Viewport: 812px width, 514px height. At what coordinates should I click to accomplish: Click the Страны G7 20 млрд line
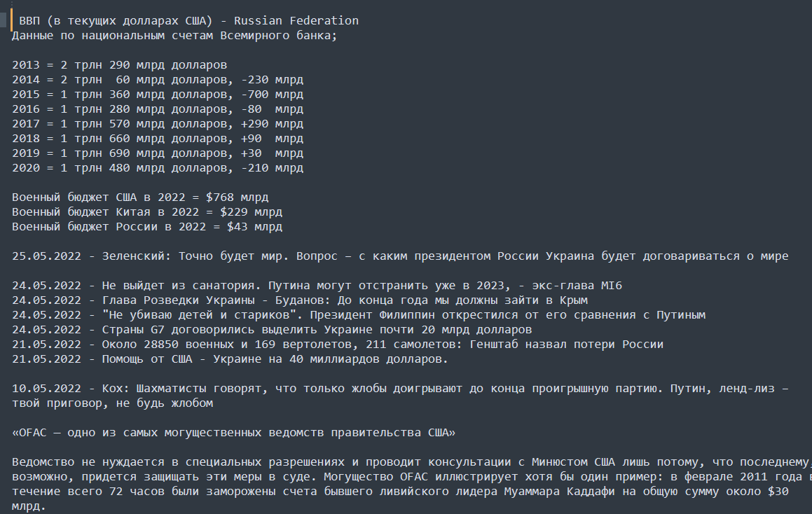click(x=272, y=330)
